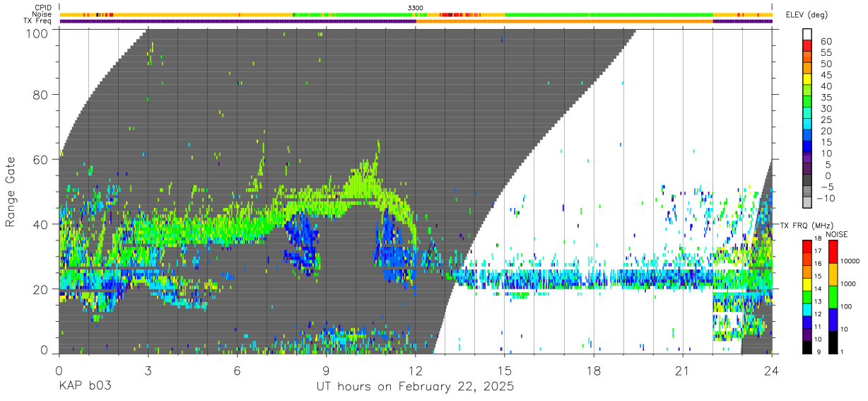
Task: Click the 14 label on TX FRQ colorbar
Action: click(x=818, y=289)
